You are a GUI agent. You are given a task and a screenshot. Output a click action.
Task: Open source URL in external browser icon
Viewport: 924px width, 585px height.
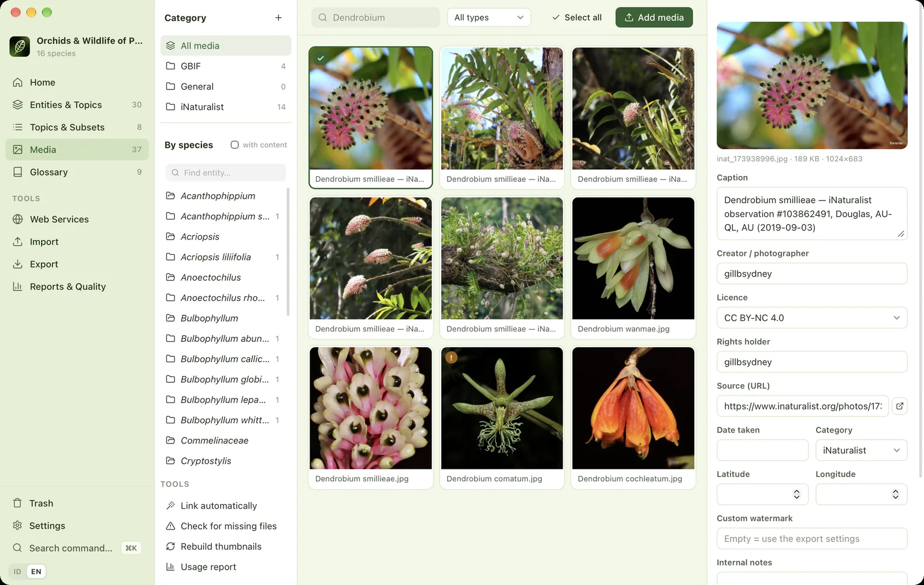click(900, 406)
